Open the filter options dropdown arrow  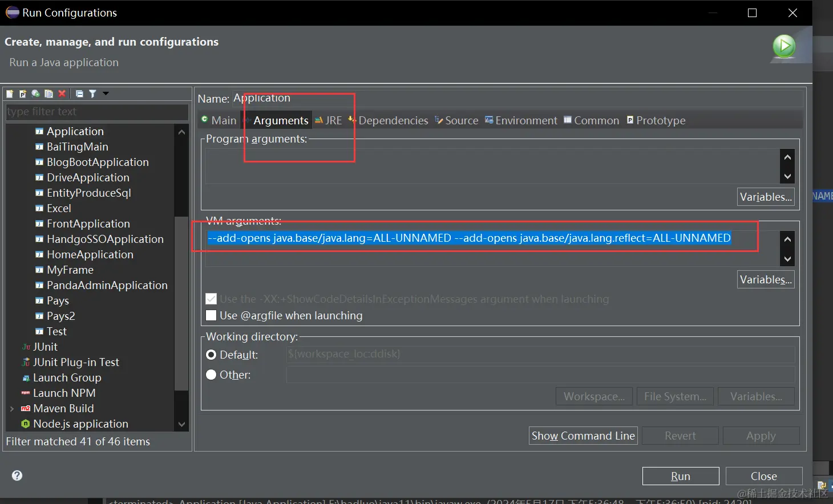pos(106,94)
